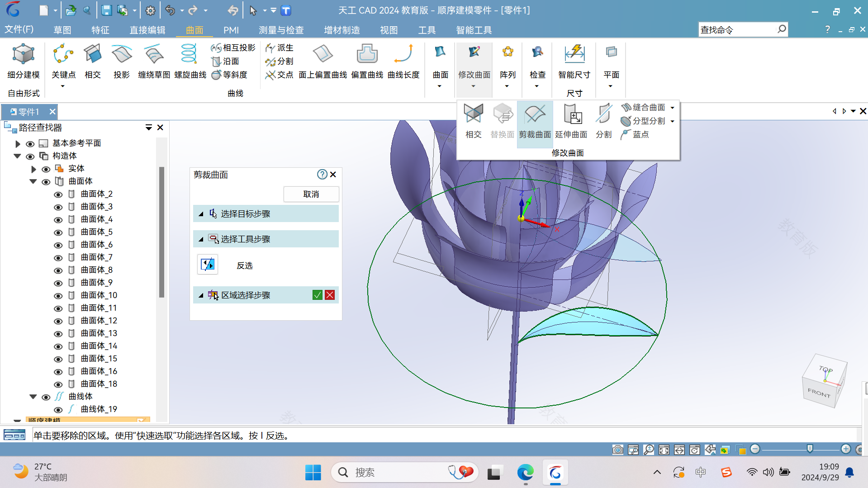Click the 取消 cancel button

coord(311,194)
